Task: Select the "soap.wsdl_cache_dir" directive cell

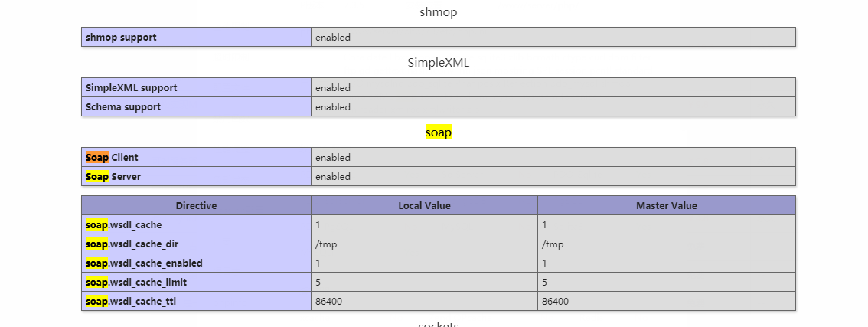Action: (197, 244)
